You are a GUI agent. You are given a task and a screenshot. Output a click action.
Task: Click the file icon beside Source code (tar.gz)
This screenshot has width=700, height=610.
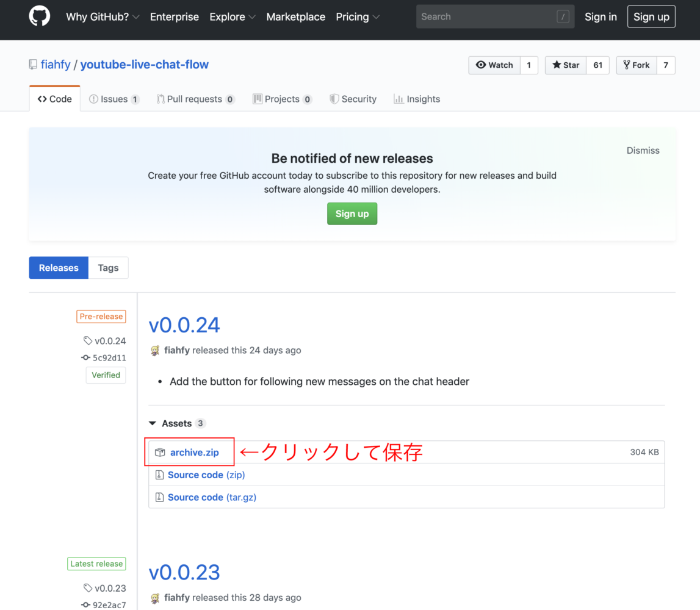pyautogui.click(x=159, y=497)
